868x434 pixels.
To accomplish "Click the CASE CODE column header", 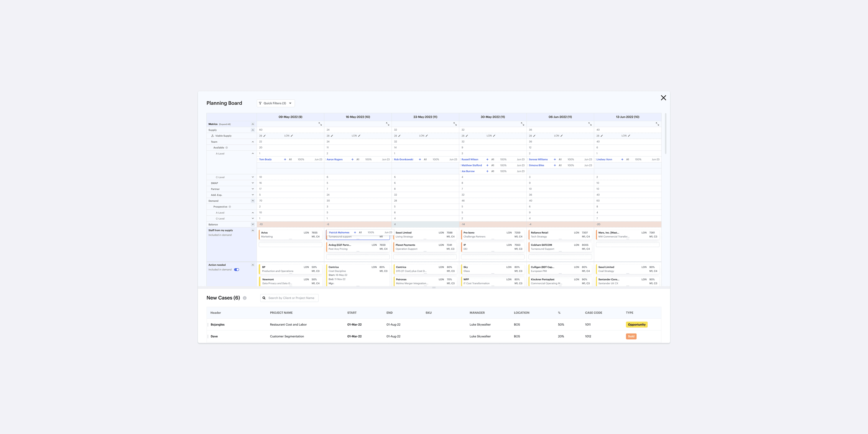I will (593, 313).
